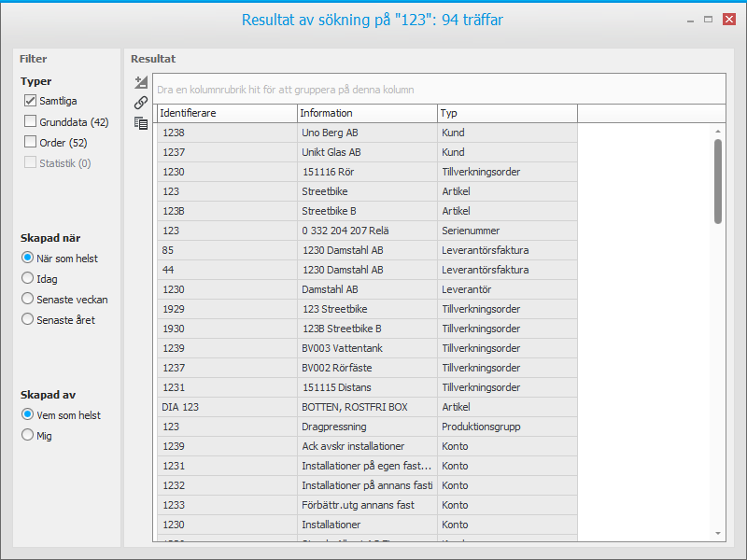The width and height of the screenshot is (747, 560).
Task: Sort results by the Typ column
Action: click(x=507, y=114)
